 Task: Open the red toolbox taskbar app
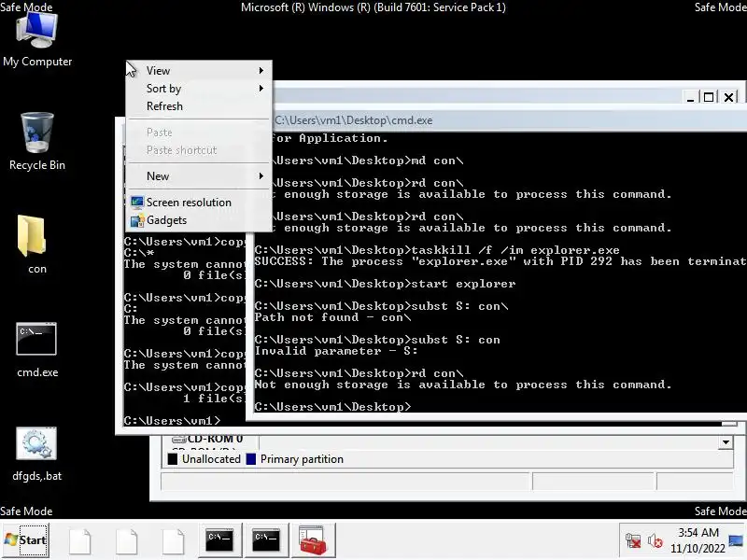coord(313,540)
